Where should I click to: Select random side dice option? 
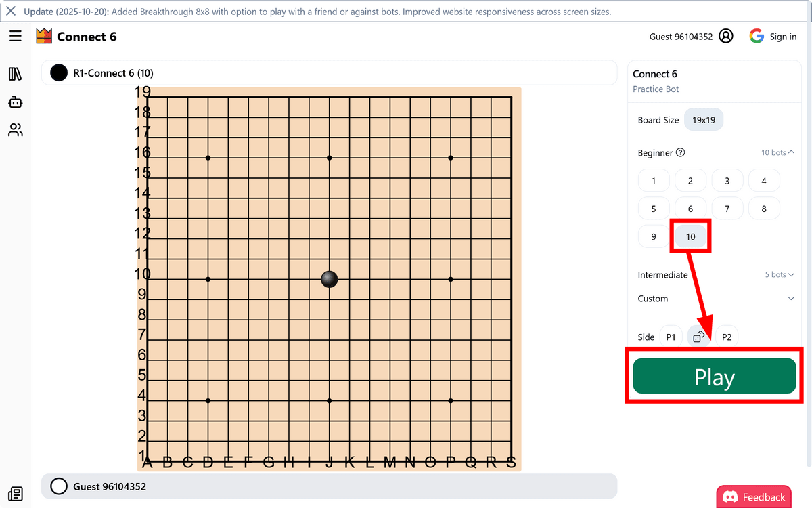click(699, 337)
